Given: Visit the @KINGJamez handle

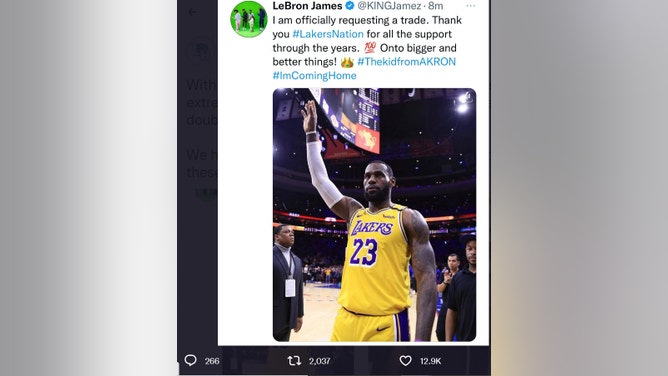Looking at the screenshot, I should click(x=389, y=6).
